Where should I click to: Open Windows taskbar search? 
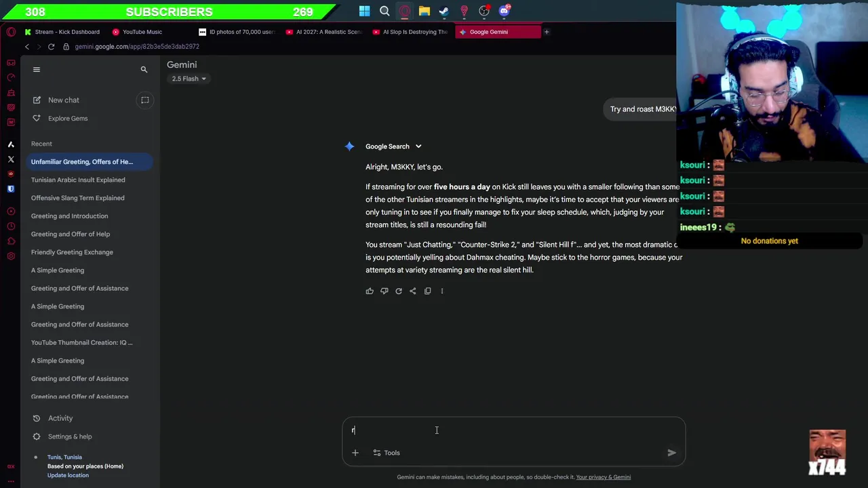pos(384,11)
